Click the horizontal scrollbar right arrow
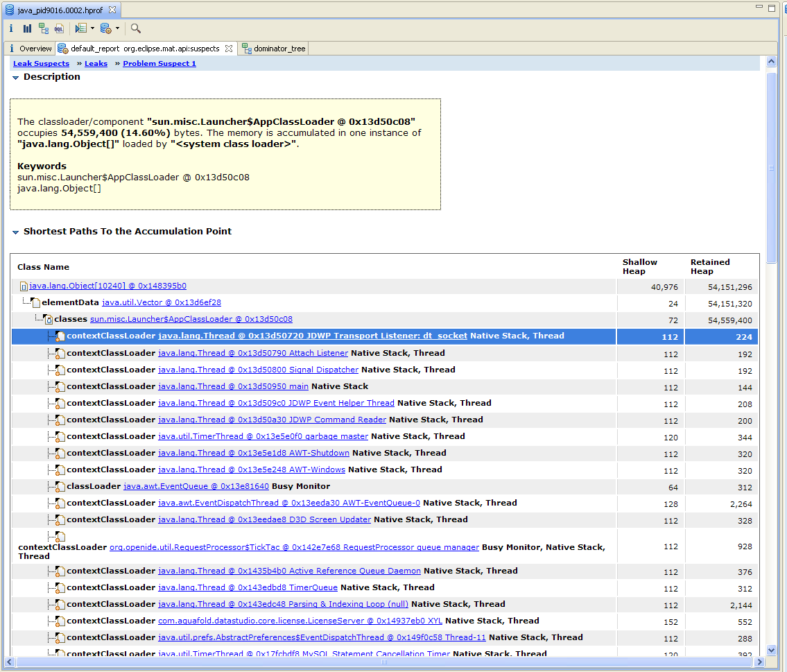The height and width of the screenshot is (672, 787). [x=759, y=662]
